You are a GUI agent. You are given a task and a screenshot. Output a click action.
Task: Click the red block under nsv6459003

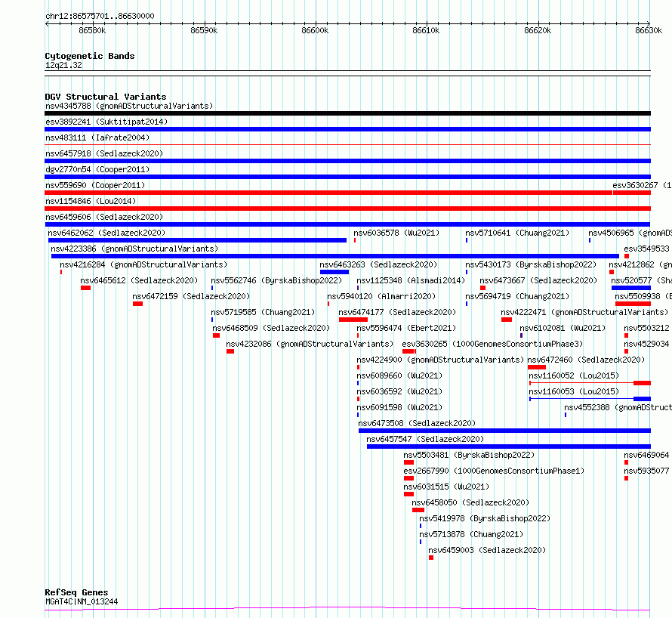tap(431, 558)
